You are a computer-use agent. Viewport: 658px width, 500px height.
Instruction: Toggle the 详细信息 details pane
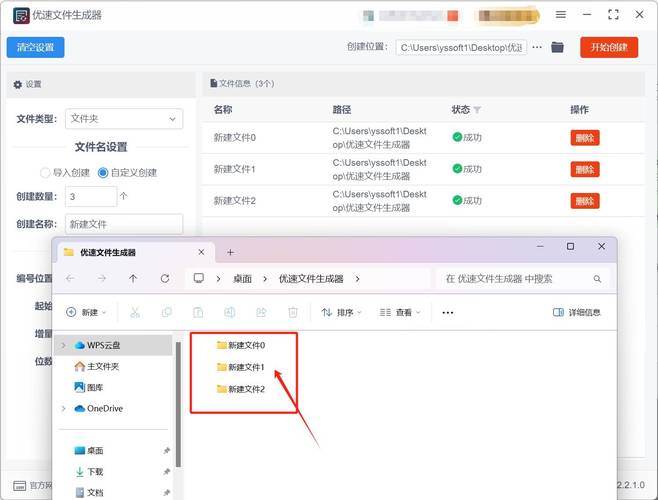tap(577, 313)
